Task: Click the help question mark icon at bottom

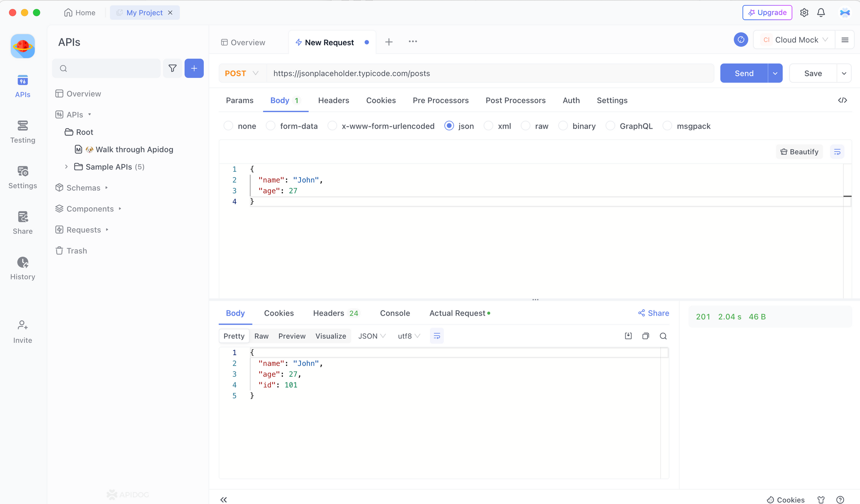Action: 840,500
